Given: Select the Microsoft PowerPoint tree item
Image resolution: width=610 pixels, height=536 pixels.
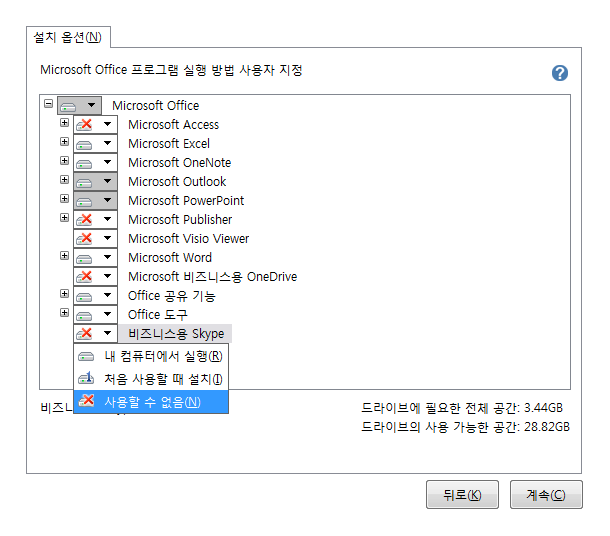Looking at the screenshot, I should point(186,200).
